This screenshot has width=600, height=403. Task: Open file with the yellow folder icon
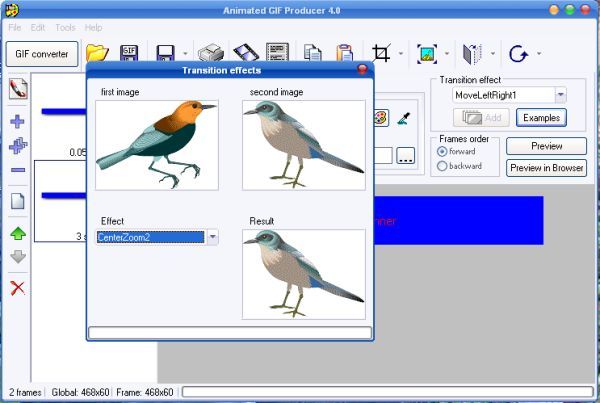(x=97, y=53)
